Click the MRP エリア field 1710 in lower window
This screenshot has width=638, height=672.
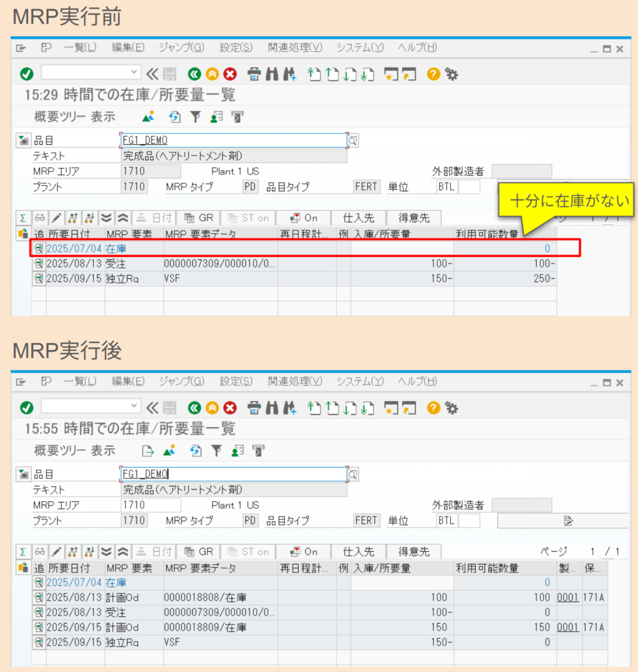(x=150, y=505)
